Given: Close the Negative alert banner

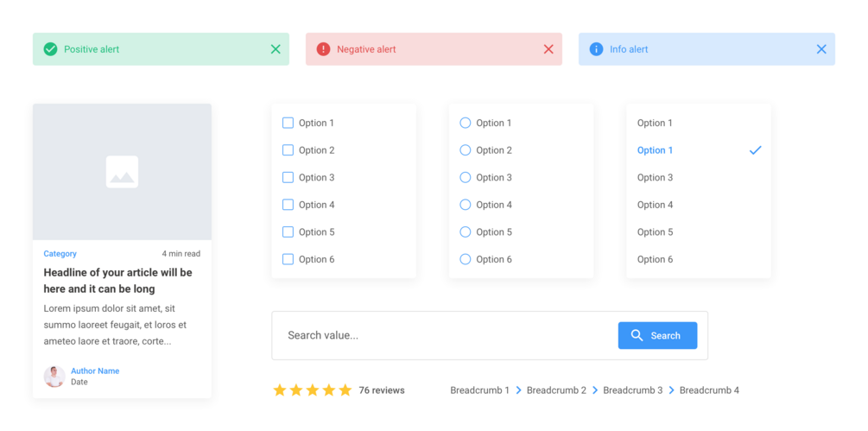Looking at the screenshot, I should (548, 49).
